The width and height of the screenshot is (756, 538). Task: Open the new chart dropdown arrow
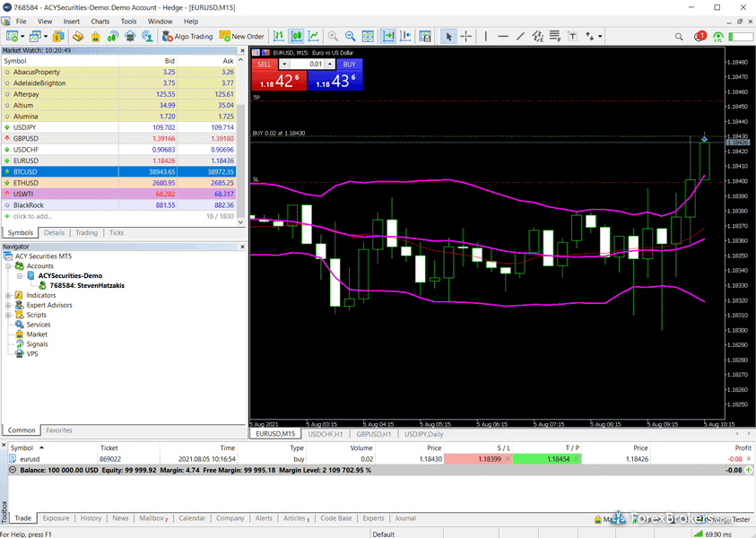[x=22, y=36]
